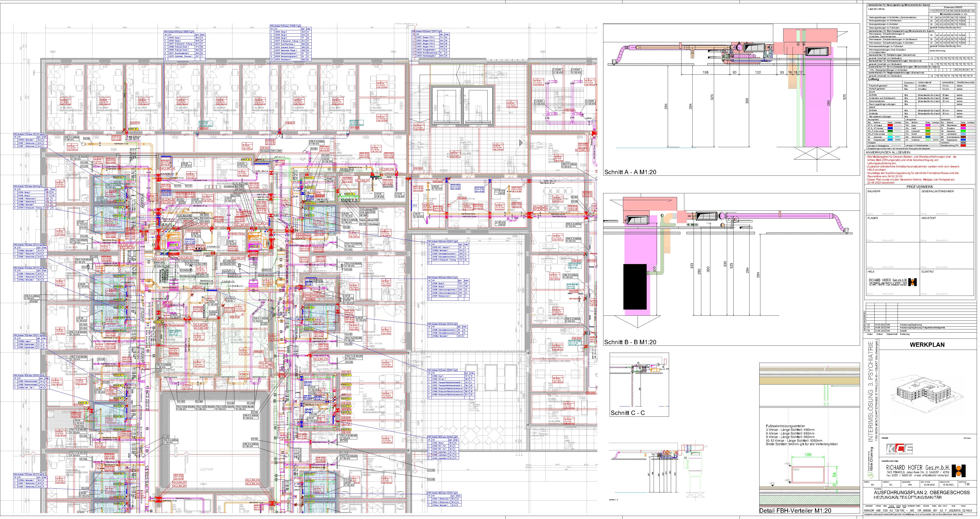
Task: Click the magenta Zuluft color swatch in the legend
Action: click(928, 125)
